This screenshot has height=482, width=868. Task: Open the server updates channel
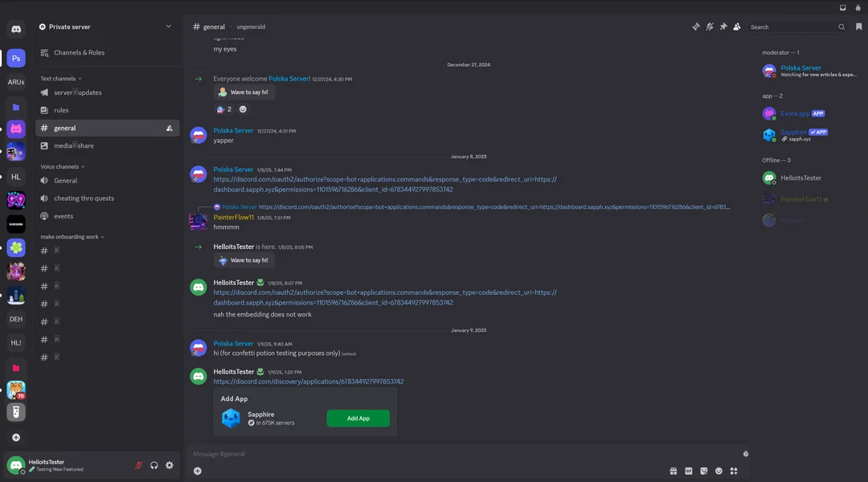108,92
